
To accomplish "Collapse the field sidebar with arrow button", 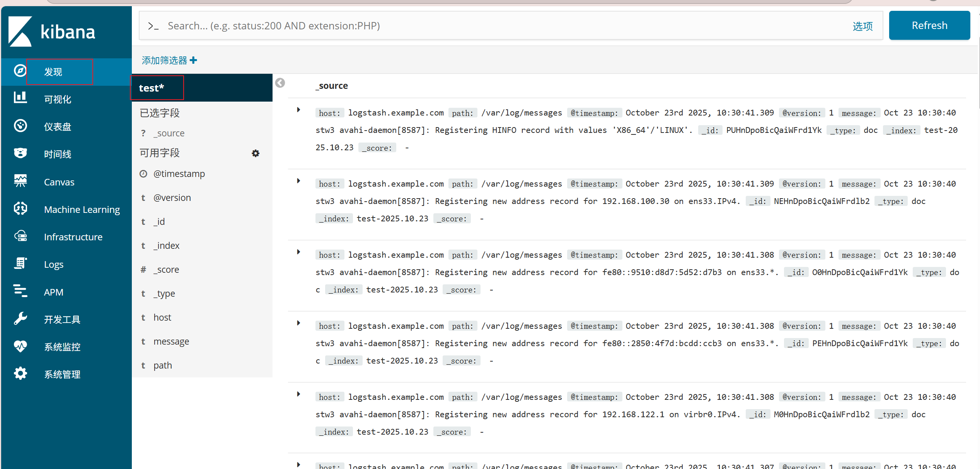I will point(280,83).
